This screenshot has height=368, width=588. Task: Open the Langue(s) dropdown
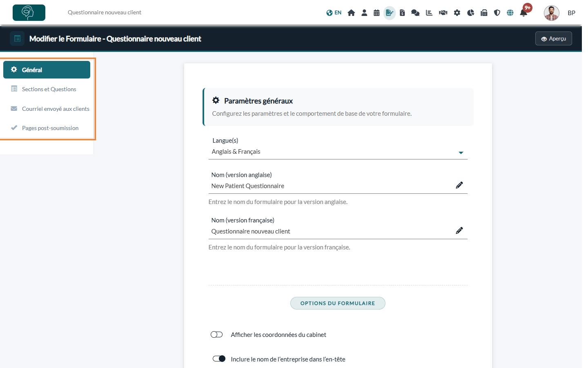click(x=338, y=152)
